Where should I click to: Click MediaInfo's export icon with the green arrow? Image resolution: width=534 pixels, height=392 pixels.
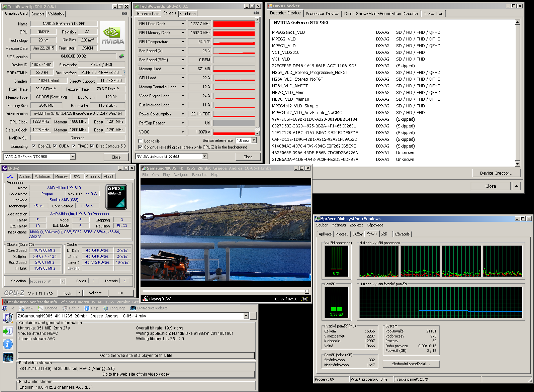tap(8, 331)
